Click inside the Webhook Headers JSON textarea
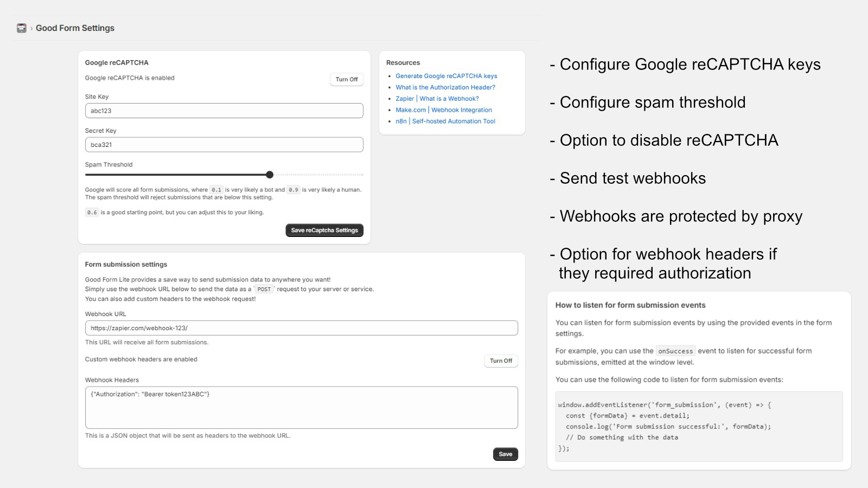This screenshot has height=488, width=868. click(x=301, y=407)
